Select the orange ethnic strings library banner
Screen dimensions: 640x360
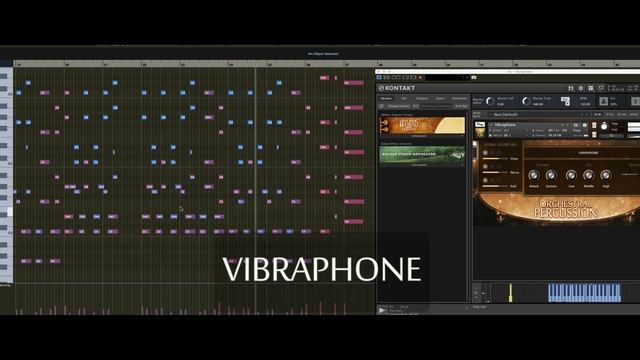coord(422,125)
